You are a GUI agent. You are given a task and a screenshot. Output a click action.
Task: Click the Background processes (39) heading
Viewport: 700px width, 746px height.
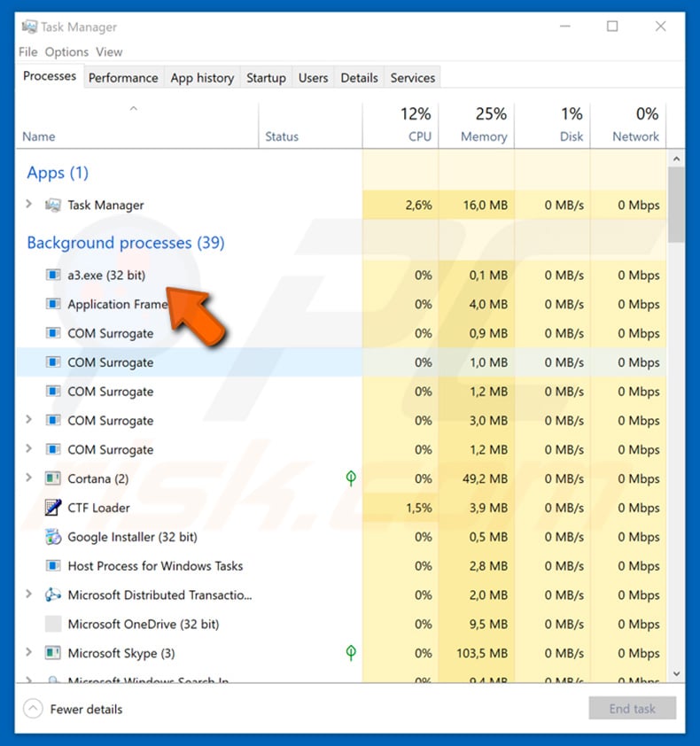(x=126, y=243)
